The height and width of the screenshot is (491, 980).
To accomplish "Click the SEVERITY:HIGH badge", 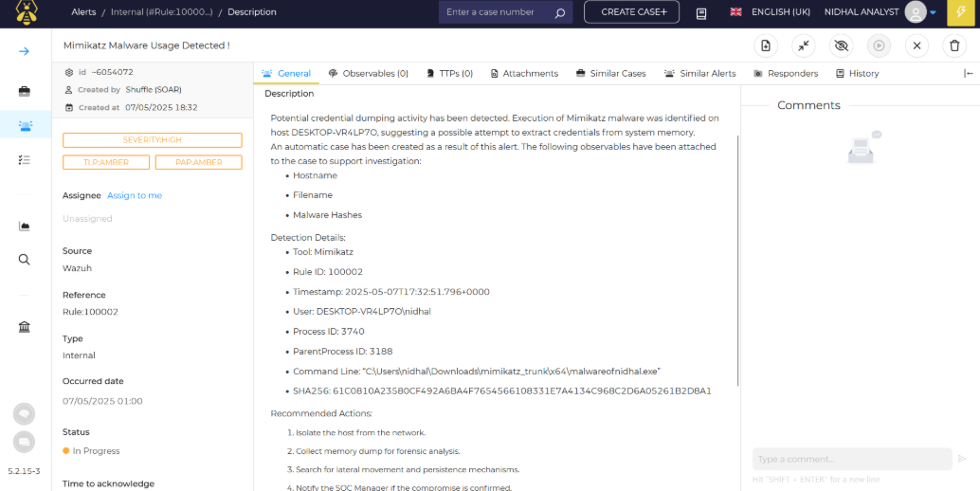I will coord(152,140).
